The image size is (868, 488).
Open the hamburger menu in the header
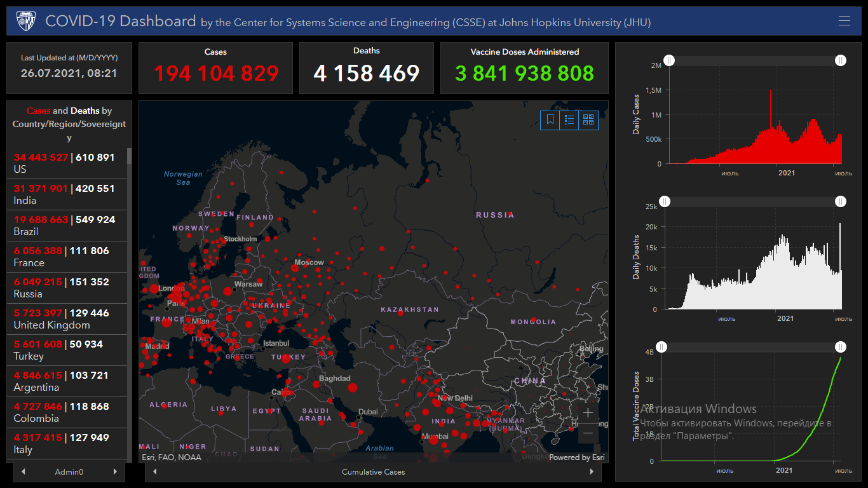tap(844, 21)
